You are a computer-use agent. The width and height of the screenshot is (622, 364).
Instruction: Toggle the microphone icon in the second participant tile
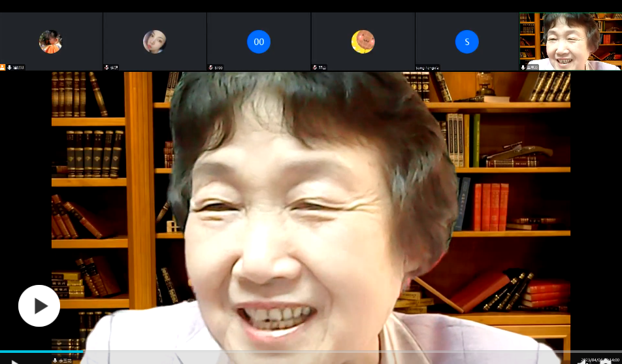click(x=106, y=67)
